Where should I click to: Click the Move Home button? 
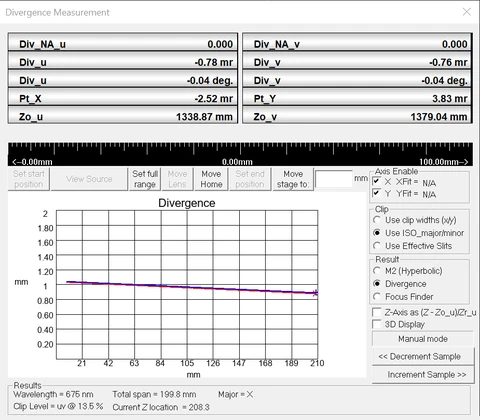(x=211, y=179)
